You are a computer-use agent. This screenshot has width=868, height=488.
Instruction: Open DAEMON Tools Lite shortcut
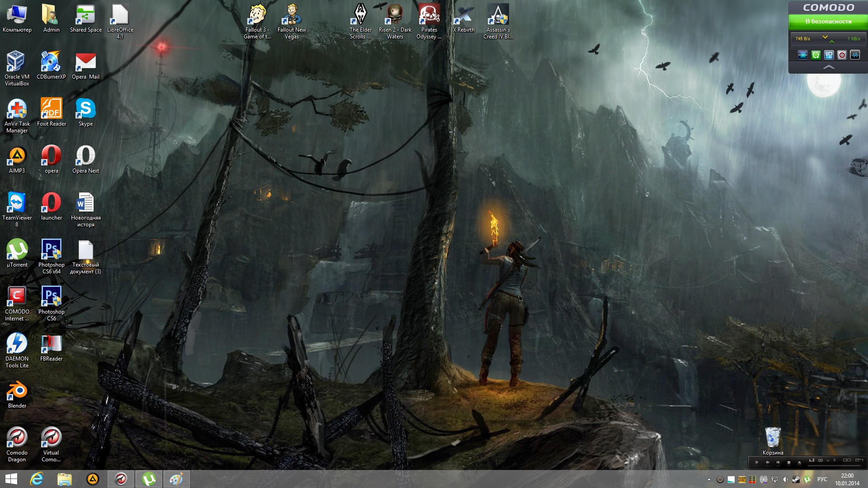pos(17,344)
